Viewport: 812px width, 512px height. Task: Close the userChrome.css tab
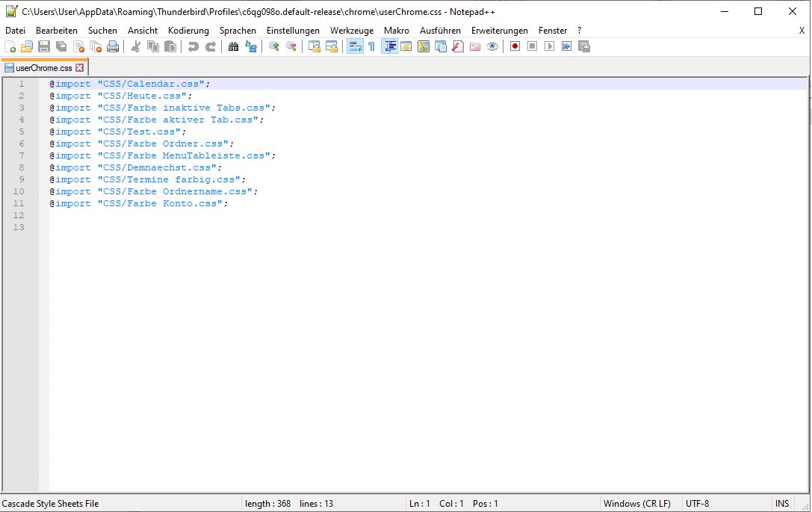80,68
